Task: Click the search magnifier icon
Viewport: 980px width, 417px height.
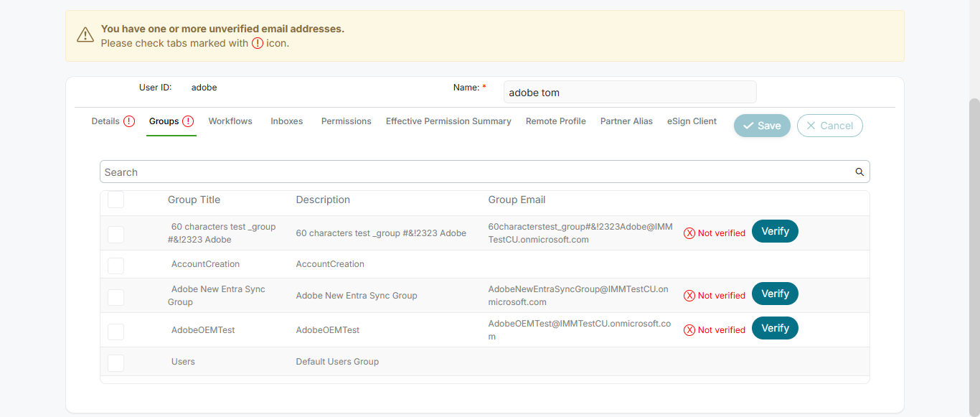Action: 859,172
